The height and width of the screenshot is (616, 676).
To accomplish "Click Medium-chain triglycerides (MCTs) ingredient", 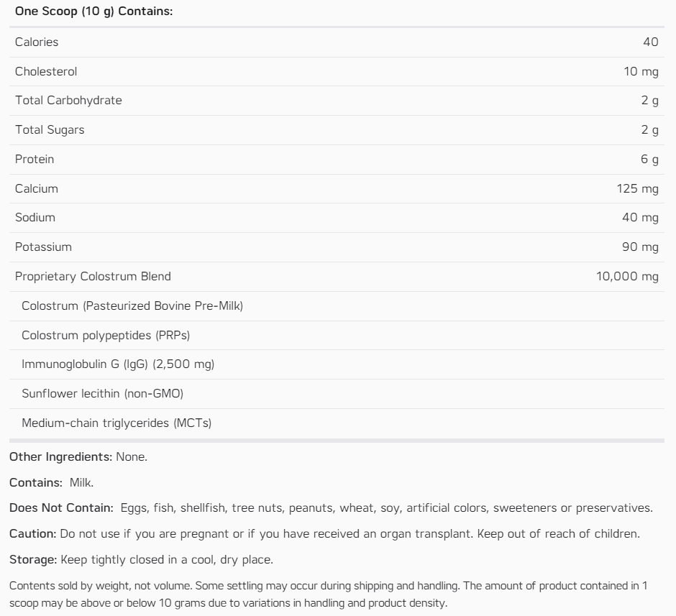I will tap(117, 423).
